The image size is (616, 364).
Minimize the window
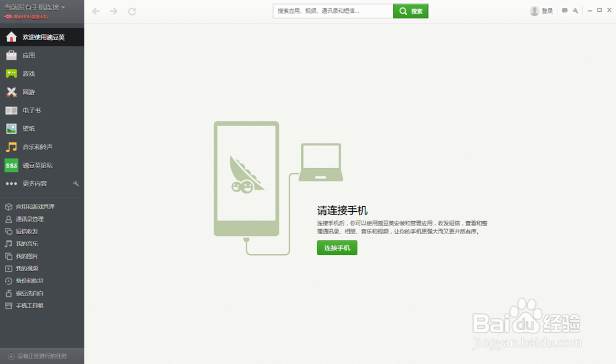click(590, 10)
